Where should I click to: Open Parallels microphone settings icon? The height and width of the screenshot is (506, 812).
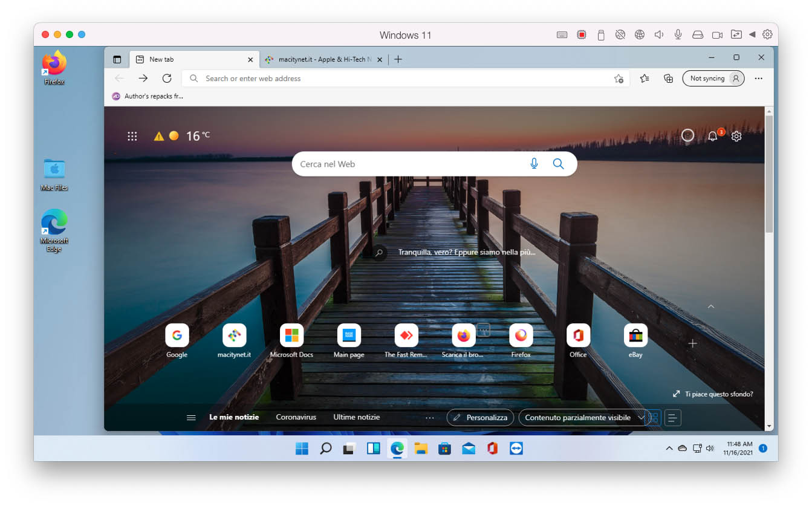tap(678, 35)
